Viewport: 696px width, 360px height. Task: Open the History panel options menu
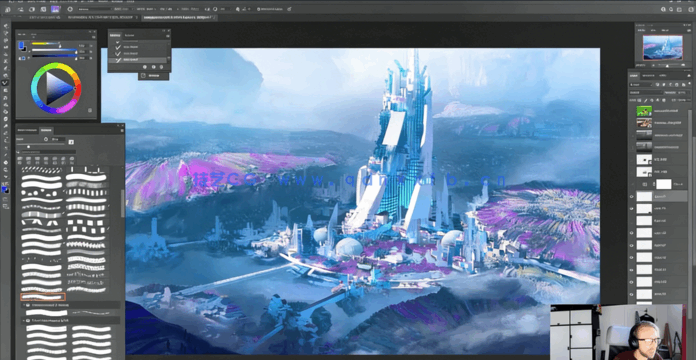(168, 36)
